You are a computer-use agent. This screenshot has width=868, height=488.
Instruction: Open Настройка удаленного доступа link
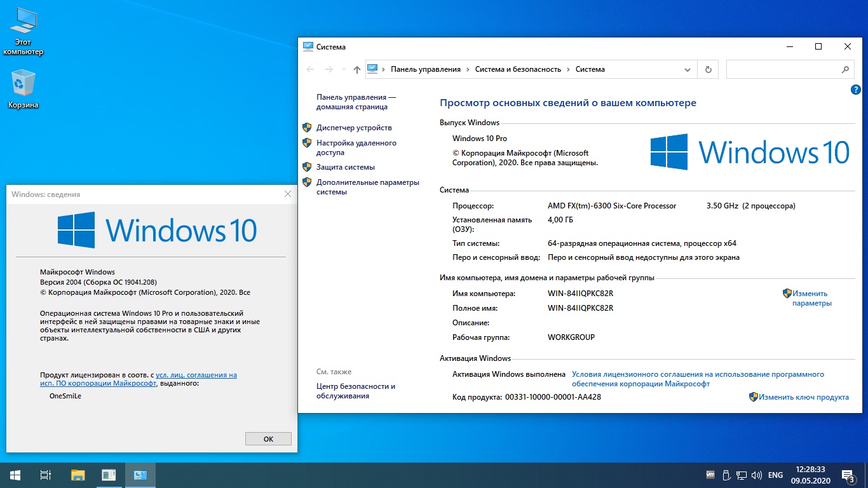pyautogui.click(x=356, y=147)
